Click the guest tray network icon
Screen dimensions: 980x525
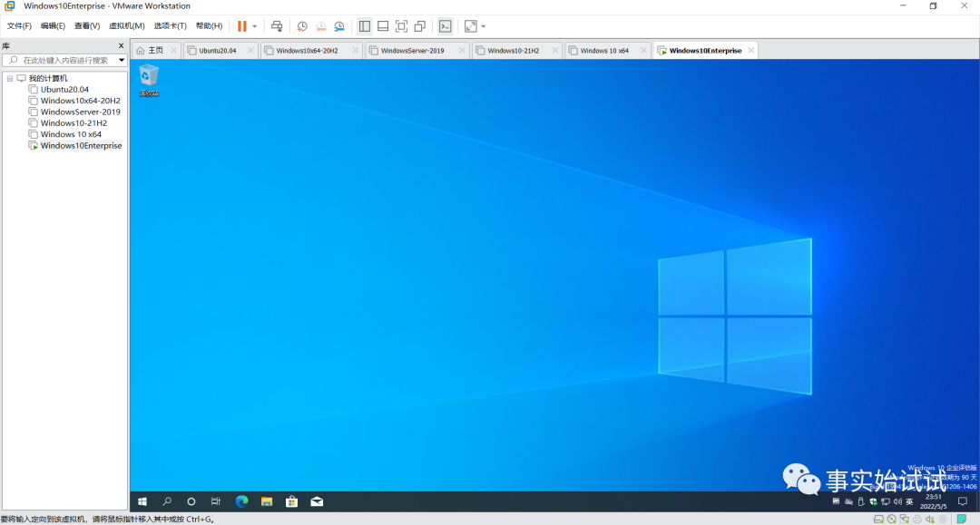886,501
